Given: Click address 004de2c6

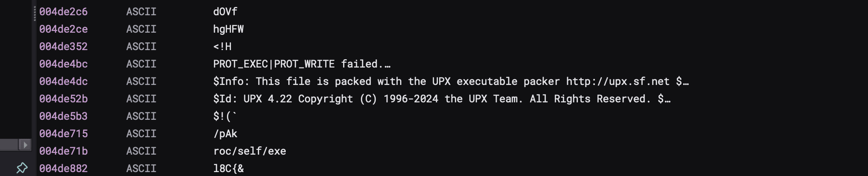Looking at the screenshot, I should 63,12.
